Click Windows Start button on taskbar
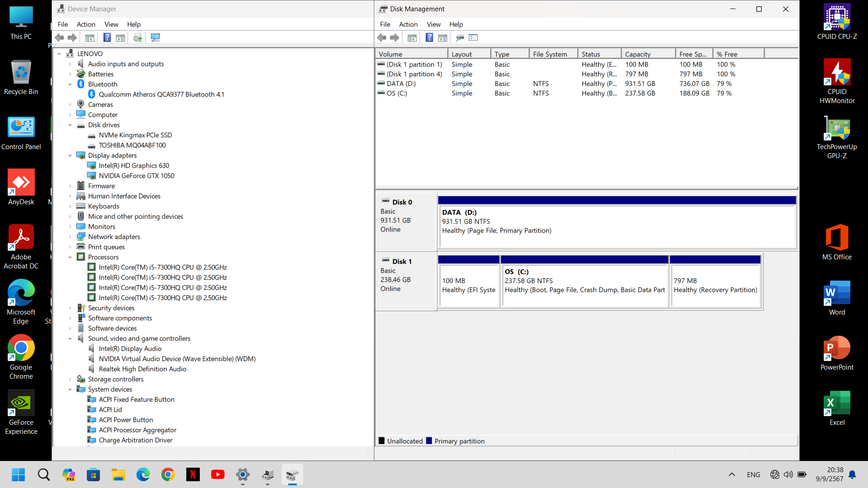Screen dimensions: 868x488 [19, 474]
